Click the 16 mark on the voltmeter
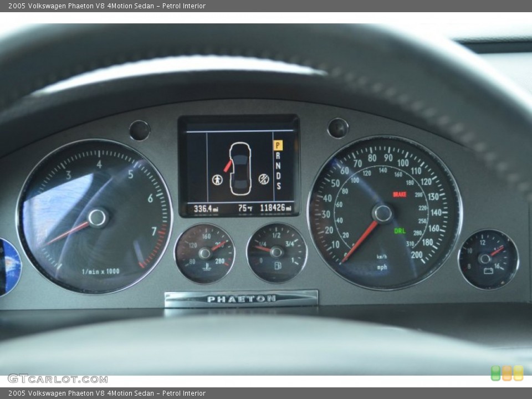The image size is (532, 399). click(x=497, y=266)
